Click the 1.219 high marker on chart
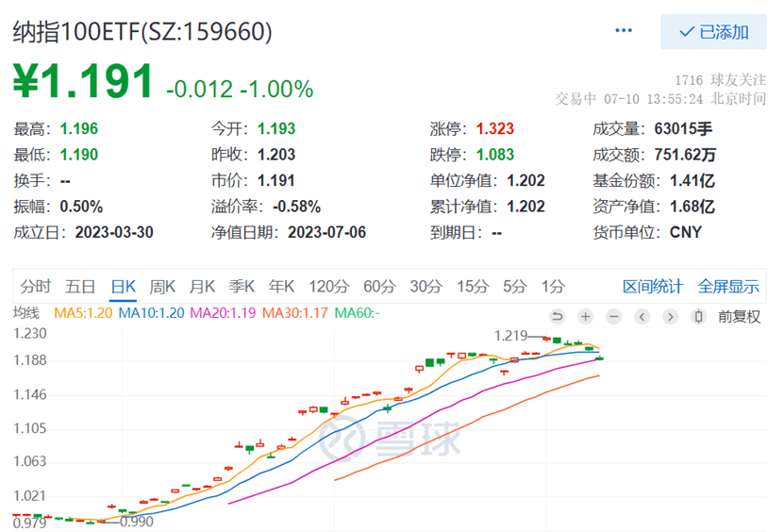The image size is (784, 532). [510, 336]
